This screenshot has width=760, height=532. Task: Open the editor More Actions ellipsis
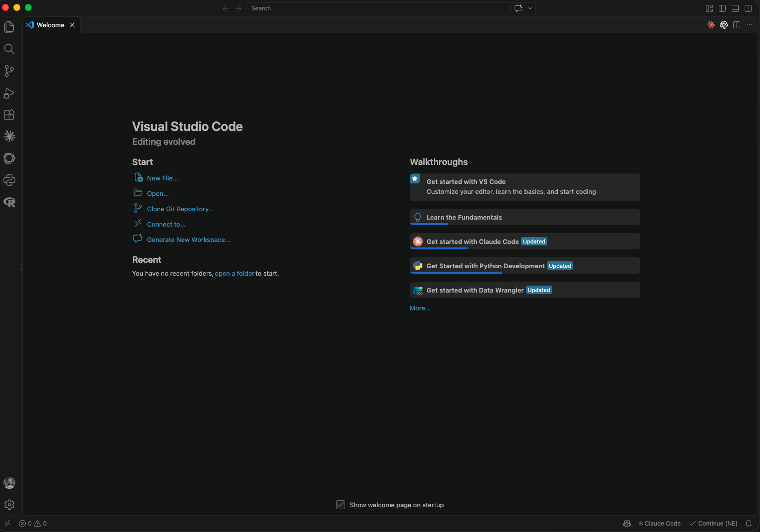pyautogui.click(x=750, y=25)
